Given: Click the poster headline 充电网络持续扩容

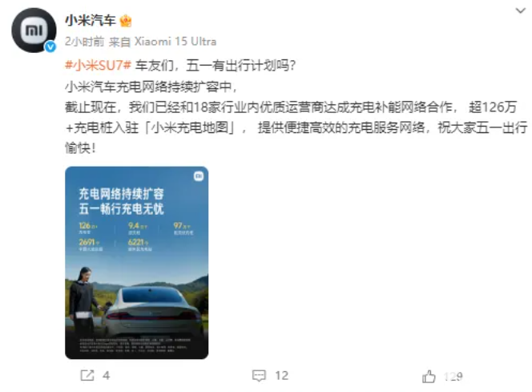Looking at the screenshot, I should point(122,194).
